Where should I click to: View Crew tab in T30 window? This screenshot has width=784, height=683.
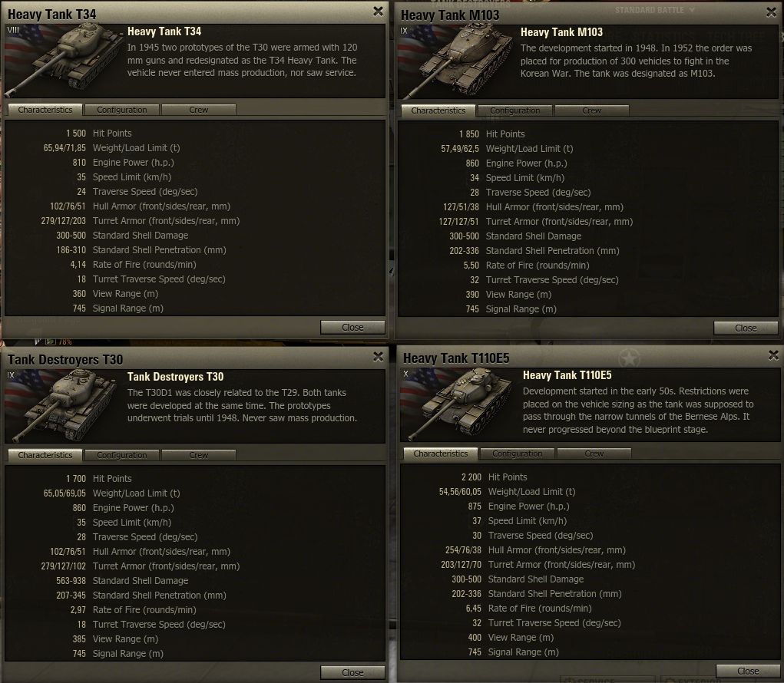pos(199,455)
